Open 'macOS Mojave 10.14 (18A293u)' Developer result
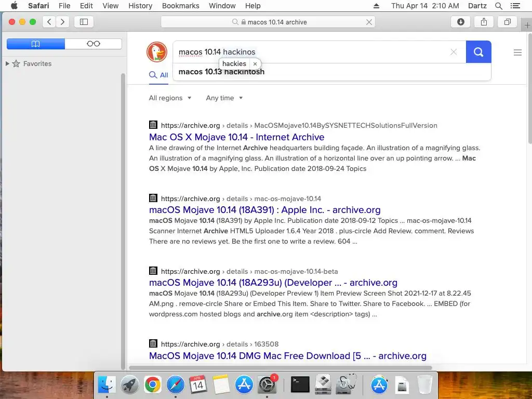532x399 pixels. point(273,283)
